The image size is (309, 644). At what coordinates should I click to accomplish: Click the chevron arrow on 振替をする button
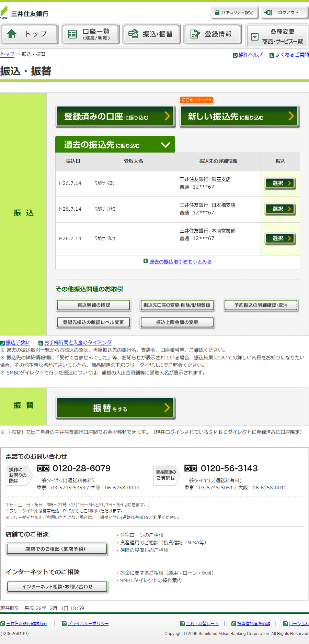click(x=167, y=408)
